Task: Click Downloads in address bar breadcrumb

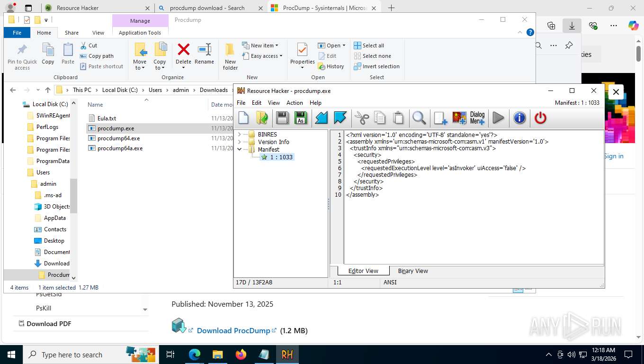Action: pyautogui.click(x=214, y=90)
